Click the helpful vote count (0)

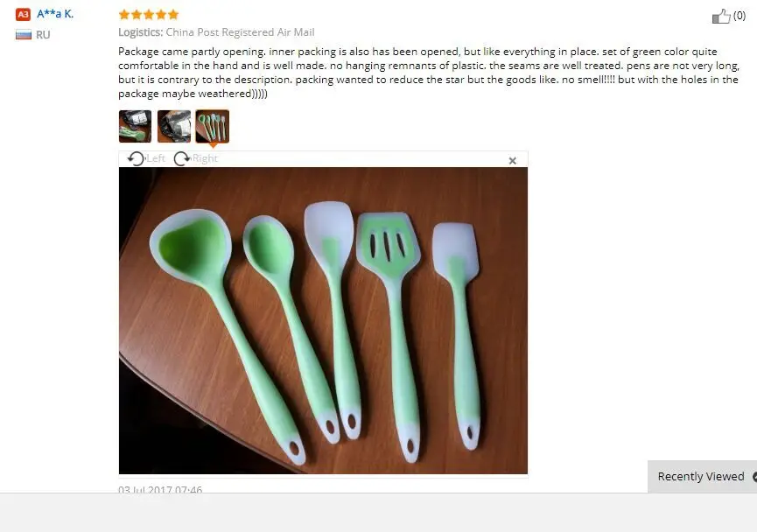(x=739, y=16)
